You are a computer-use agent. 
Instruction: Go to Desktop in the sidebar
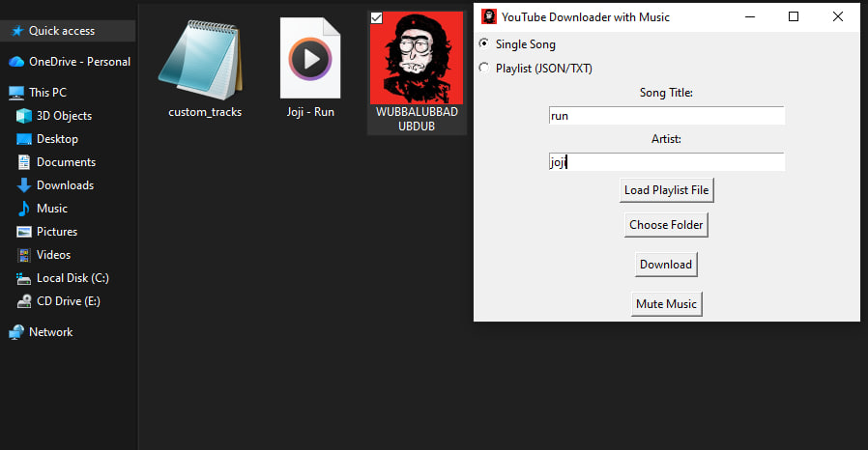pyautogui.click(x=57, y=139)
